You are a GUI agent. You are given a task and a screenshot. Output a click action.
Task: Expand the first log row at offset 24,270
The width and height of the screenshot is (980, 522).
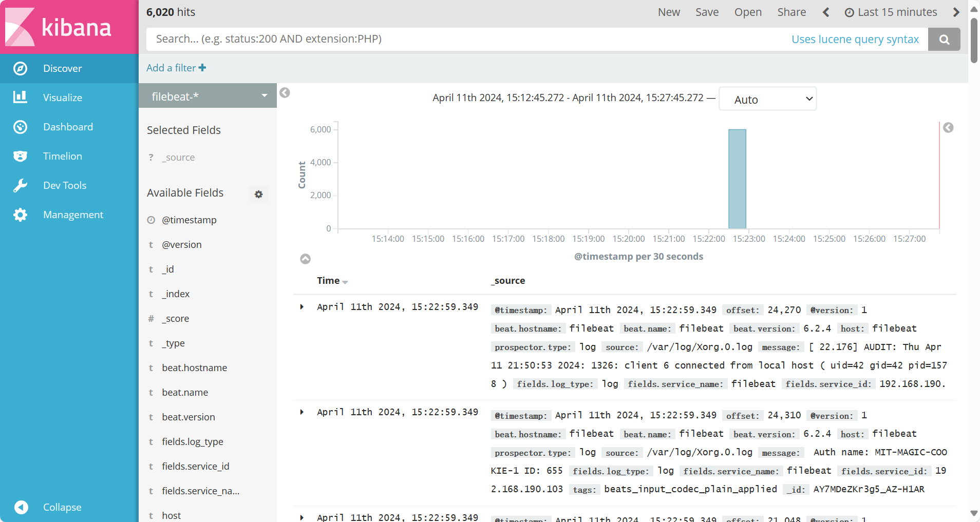[x=302, y=307]
